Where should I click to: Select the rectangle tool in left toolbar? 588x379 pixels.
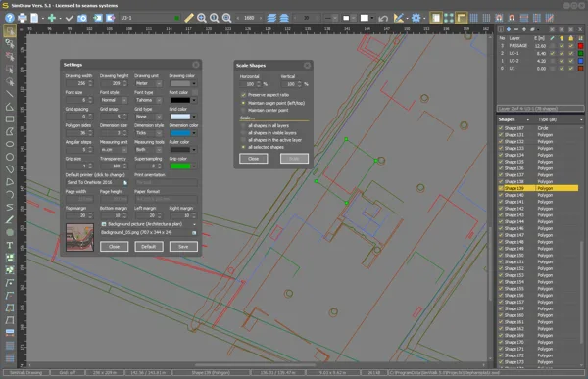(10, 119)
